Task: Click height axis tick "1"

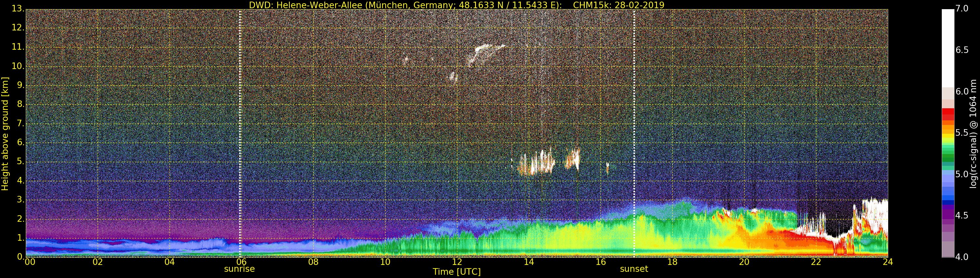Action: point(20,238)
